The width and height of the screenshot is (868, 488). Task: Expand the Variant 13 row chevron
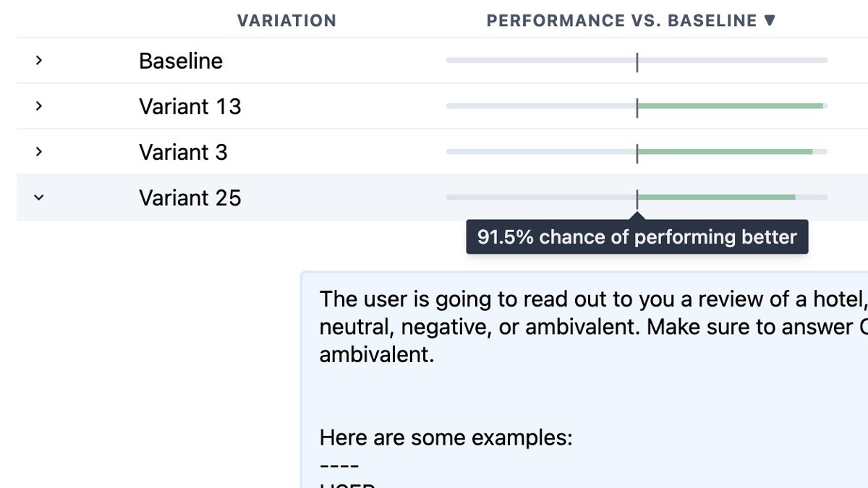(x=39, y=106)
